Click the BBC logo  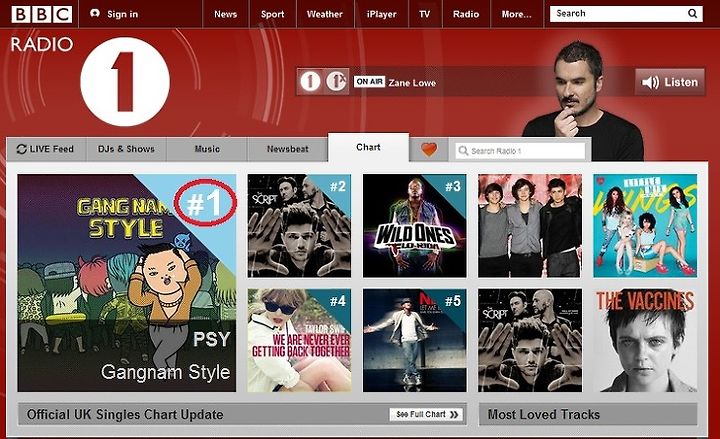pos(42,14)
